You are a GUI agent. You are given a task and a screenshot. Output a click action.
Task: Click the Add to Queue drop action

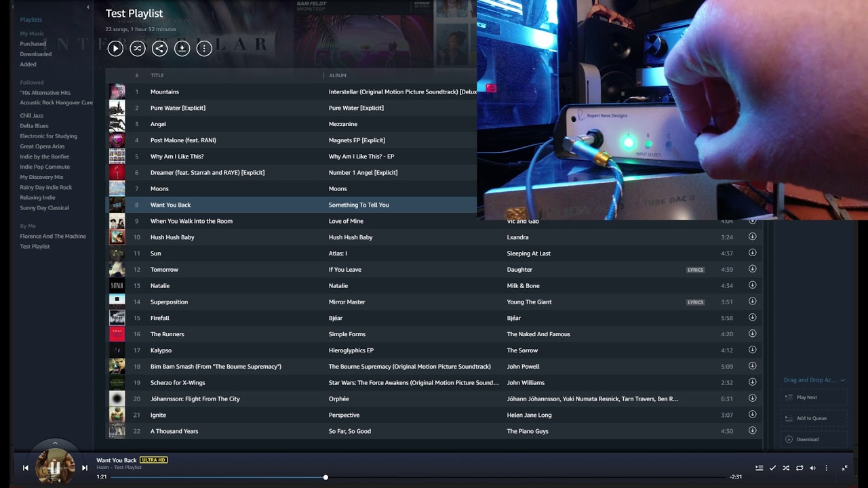coord(814,418)
